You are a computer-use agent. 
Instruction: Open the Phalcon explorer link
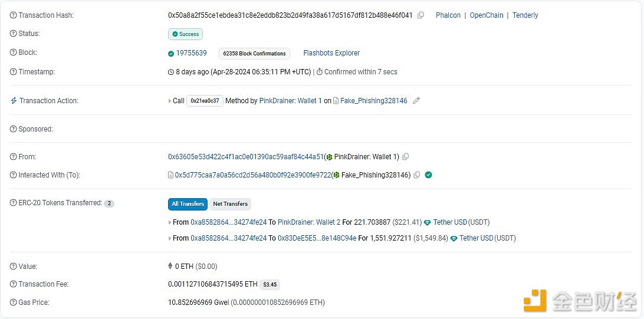(x=448, y=15)
